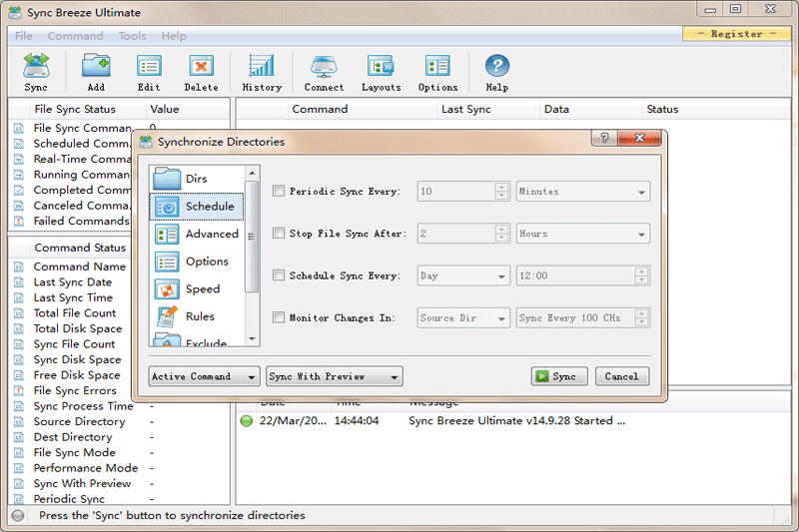Click the Failed Commands row icon
The height and width of the screenshot is (532, 799).
pyautogui.click(x=19, y=221)
